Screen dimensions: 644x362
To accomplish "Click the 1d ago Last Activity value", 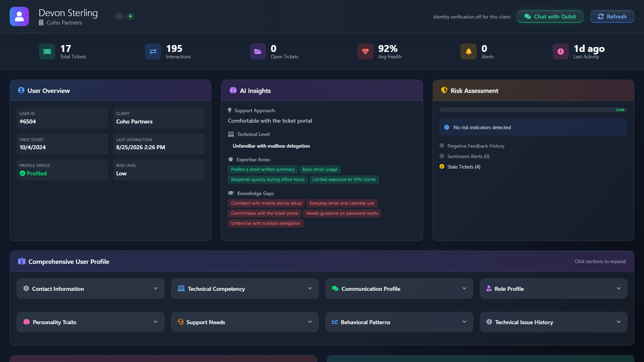I will click(x=589, y=49).
